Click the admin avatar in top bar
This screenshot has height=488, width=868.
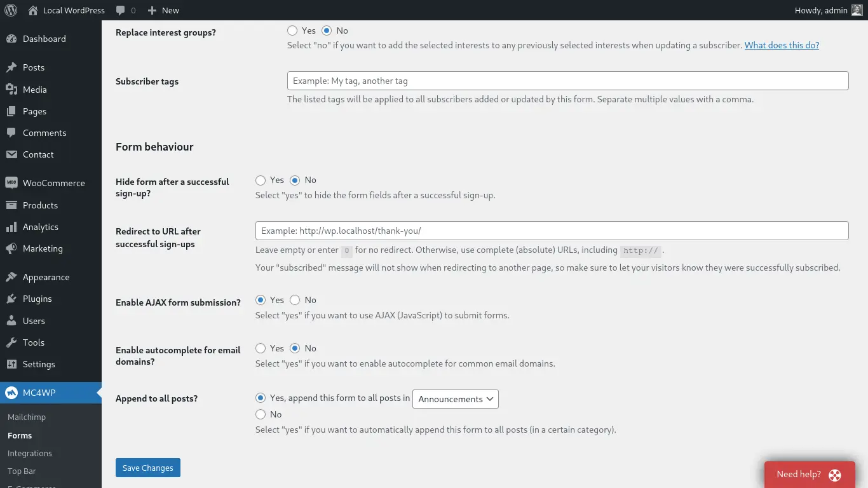coord(857,10)
